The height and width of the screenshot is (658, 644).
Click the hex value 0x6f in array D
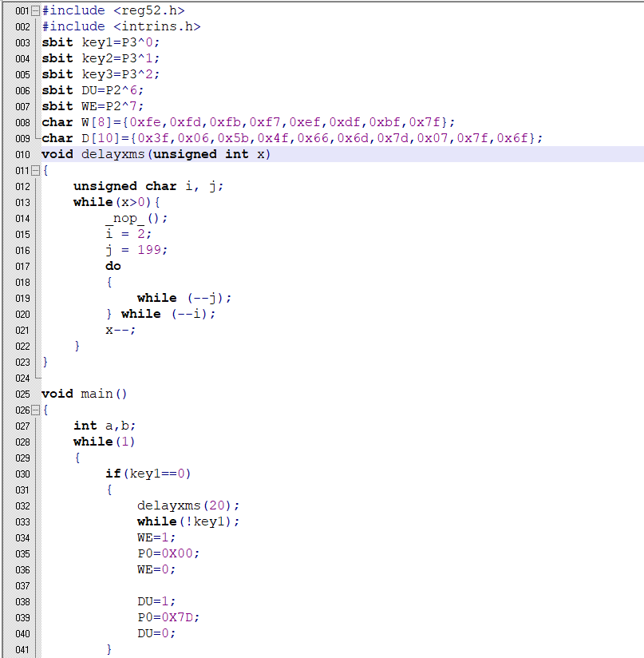(512, 138)
